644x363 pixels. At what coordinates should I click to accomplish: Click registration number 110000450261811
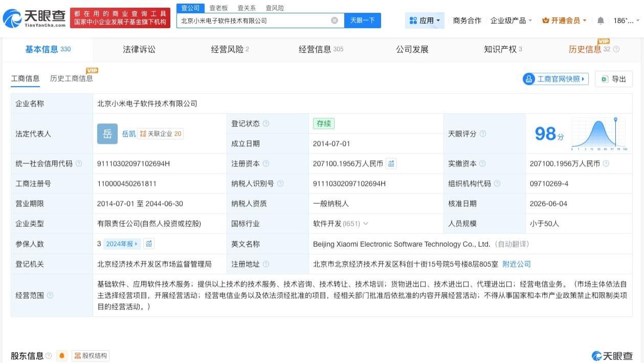point(127,183)
